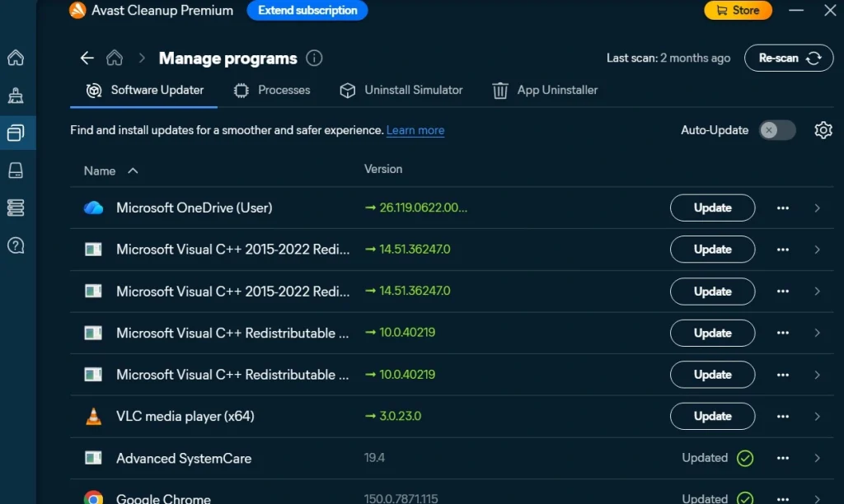Viewport: 844px width, 504px height.
Task: Expand first Visual C++ 2015-2022 row chevron
Action: tap(817, 250)
